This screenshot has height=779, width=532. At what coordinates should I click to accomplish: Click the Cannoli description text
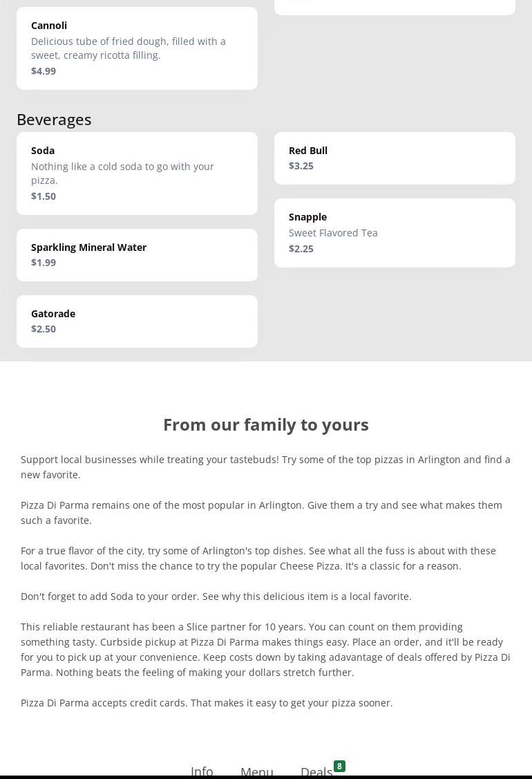click(129, 48)
